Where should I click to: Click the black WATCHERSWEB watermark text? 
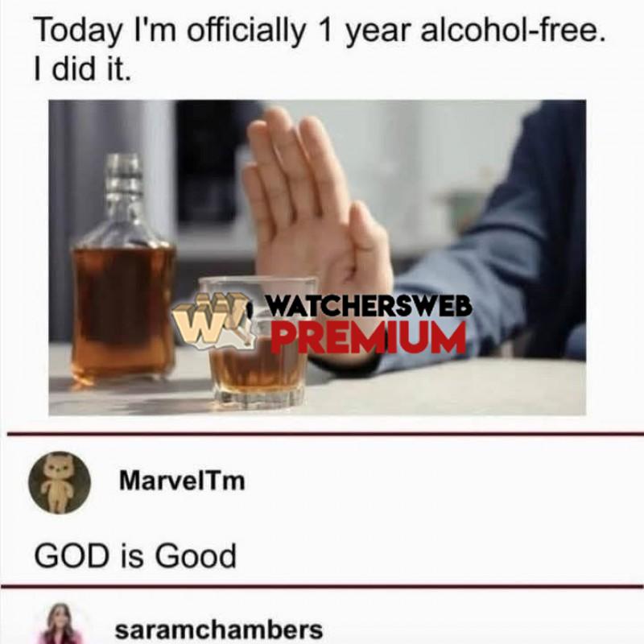click(x=369, y=306)
